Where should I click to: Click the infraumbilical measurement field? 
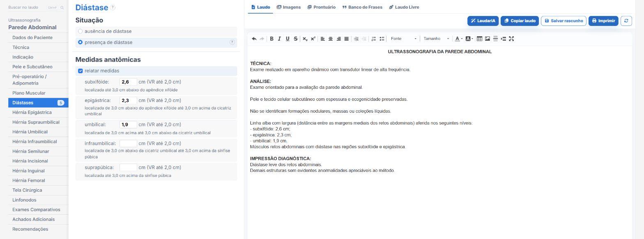pyautogui.click(x=128, y=144)
